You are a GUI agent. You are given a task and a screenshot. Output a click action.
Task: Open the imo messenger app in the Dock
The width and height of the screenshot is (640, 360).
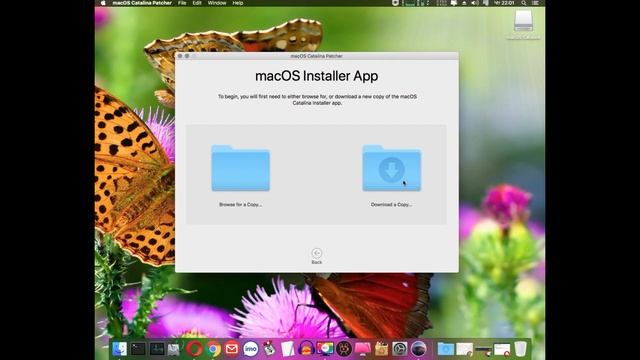pyautogui.click(x=250, y=349)
